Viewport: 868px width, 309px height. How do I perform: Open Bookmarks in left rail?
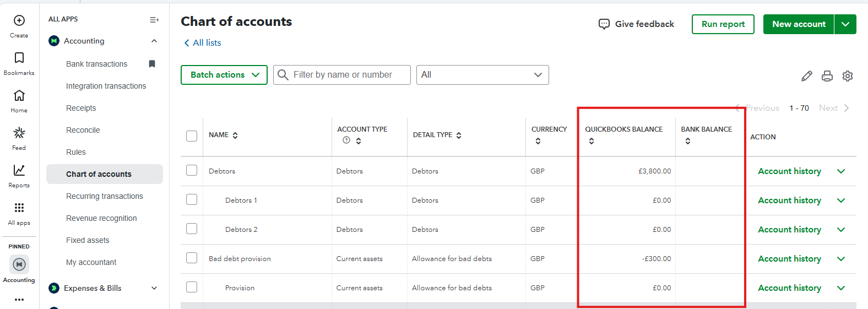[19, 58]
